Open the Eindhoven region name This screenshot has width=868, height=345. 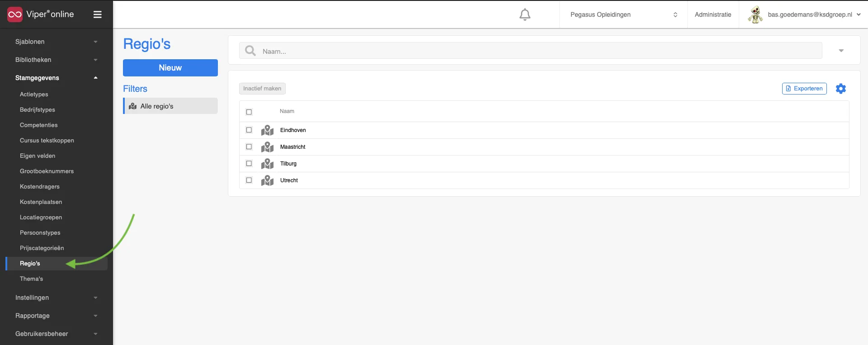click(293, 130)
